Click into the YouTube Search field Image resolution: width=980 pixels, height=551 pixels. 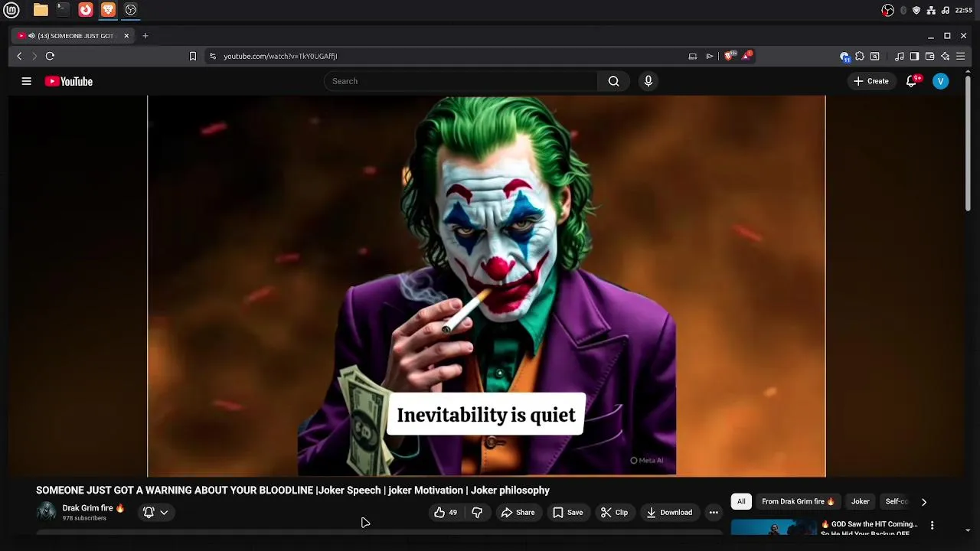[461, 81]
